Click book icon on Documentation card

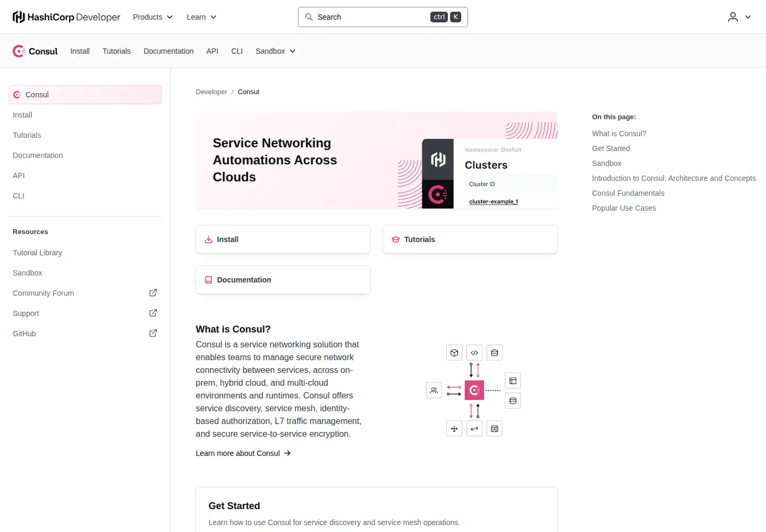click(x=209, y=280)
